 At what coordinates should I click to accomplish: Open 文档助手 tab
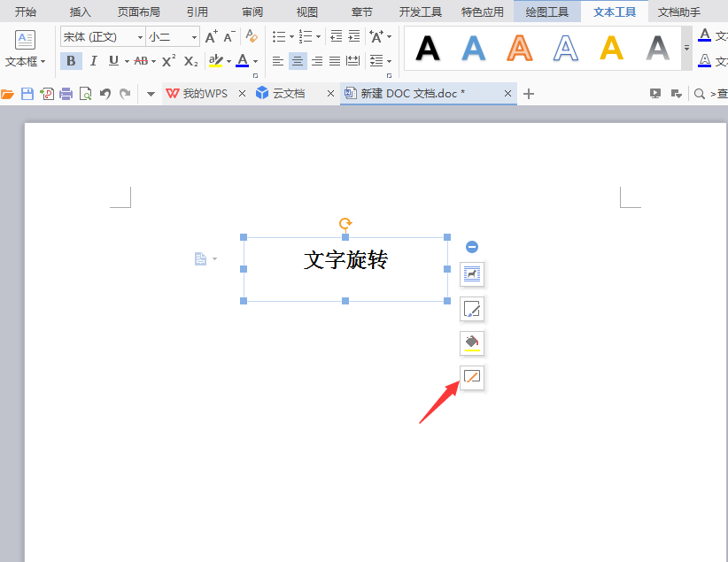pyautogui.click(x=678, y=12)
